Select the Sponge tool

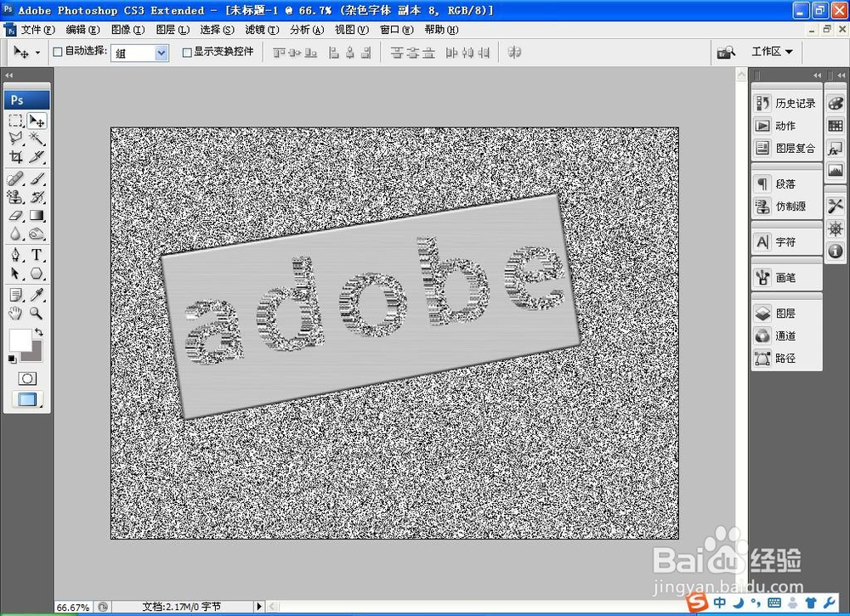[x=37, y=234]
